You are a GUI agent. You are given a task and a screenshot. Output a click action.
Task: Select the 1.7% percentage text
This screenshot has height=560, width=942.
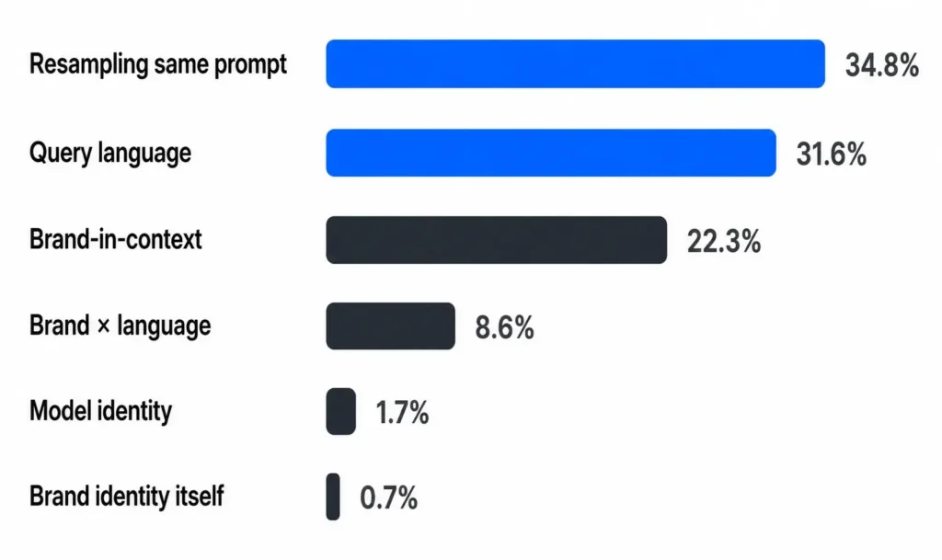402,413
